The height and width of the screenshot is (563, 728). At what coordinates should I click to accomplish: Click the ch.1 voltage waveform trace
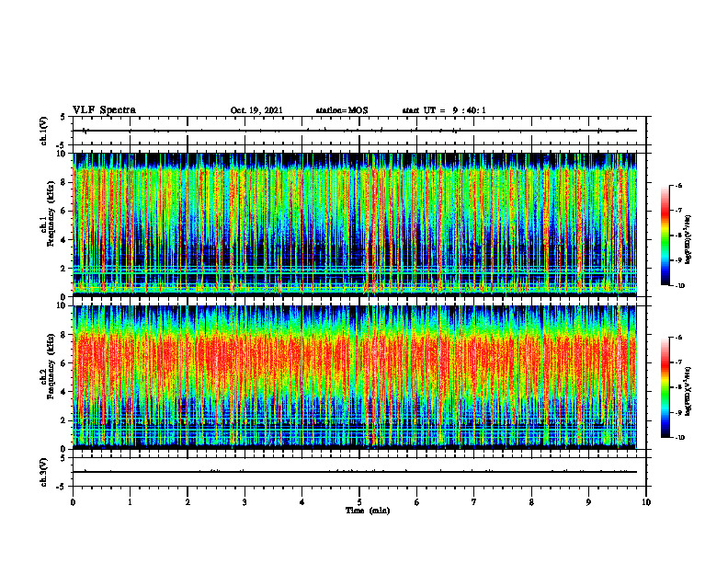[x=355, y=131]
